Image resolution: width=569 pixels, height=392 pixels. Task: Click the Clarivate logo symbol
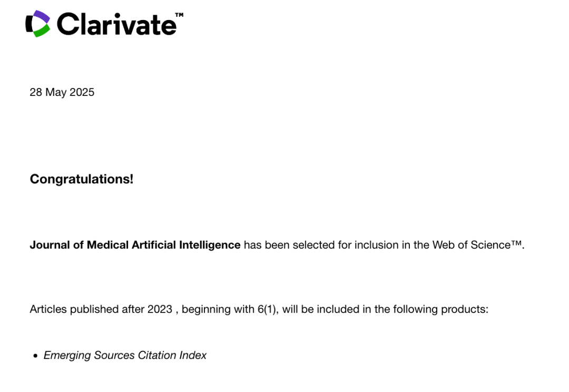point(37,24)
